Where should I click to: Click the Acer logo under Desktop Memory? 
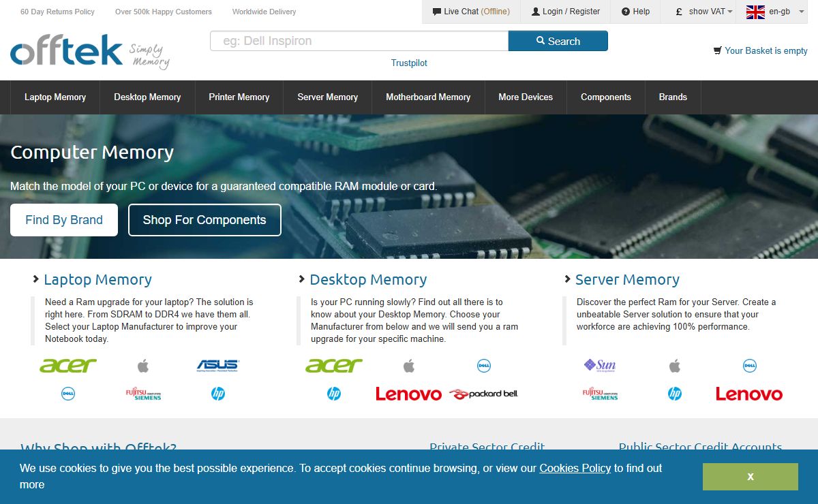[334, 366]
